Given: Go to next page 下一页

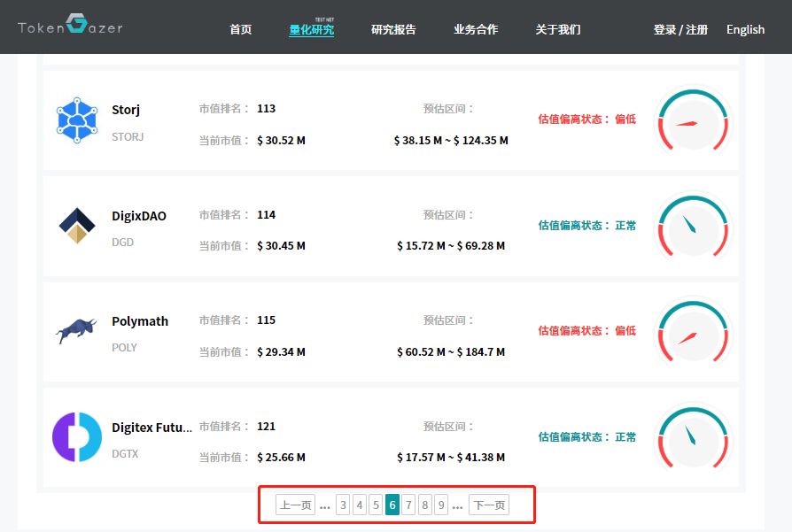Looking at the screenshot, I should click(489, 505).
